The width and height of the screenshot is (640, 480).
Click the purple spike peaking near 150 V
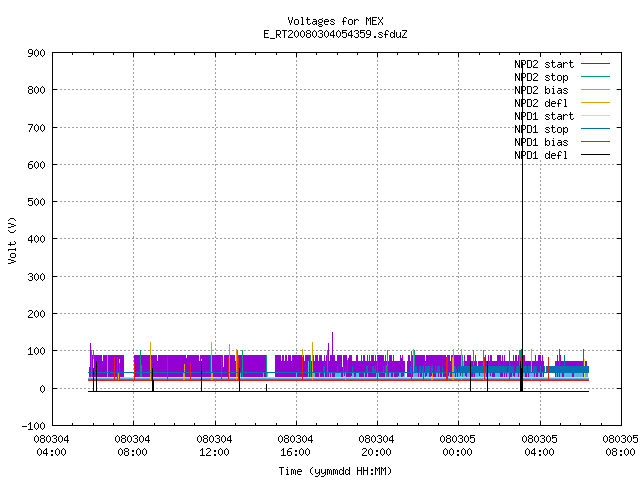click(x=332, y=343)
